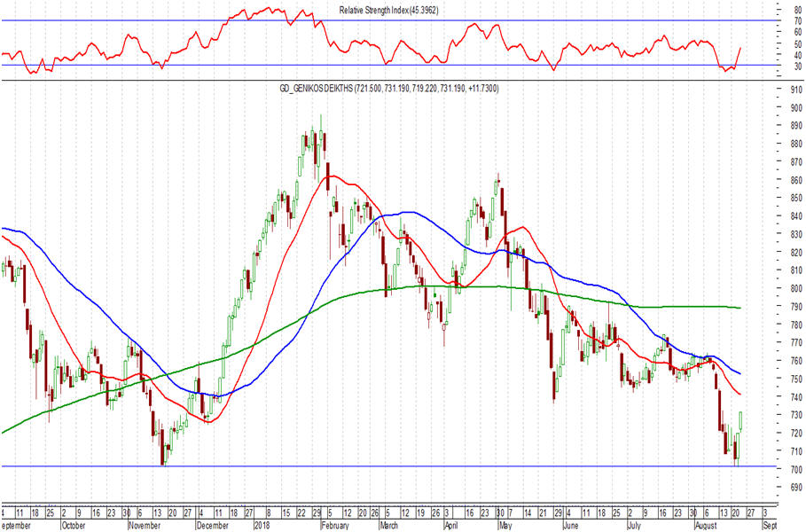Choose the 730 price axis label

coord(796,415)
